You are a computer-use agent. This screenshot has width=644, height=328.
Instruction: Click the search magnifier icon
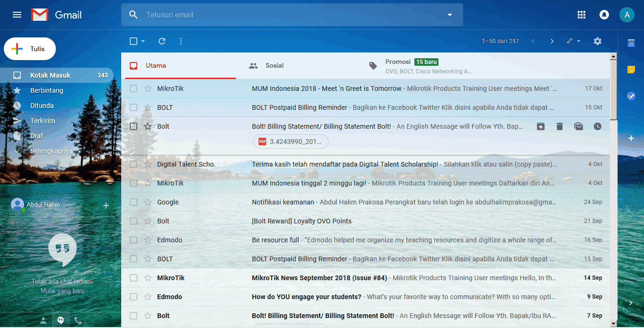tap(134, 15)
